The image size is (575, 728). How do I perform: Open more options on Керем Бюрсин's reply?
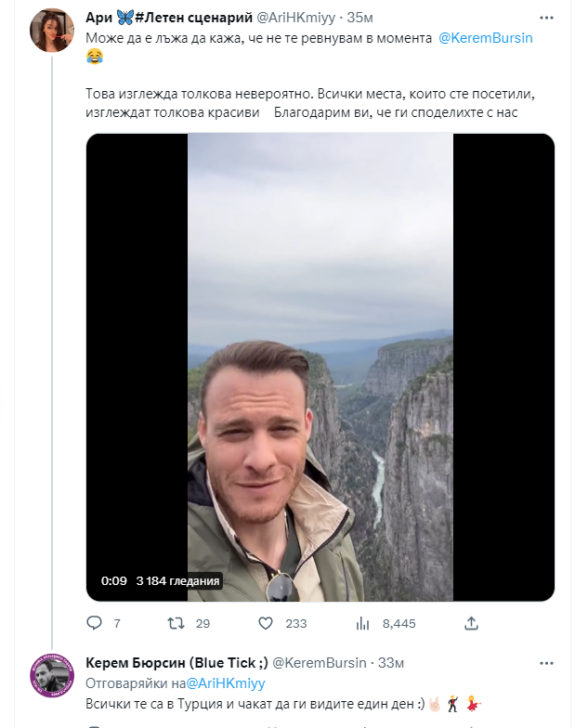545,663
